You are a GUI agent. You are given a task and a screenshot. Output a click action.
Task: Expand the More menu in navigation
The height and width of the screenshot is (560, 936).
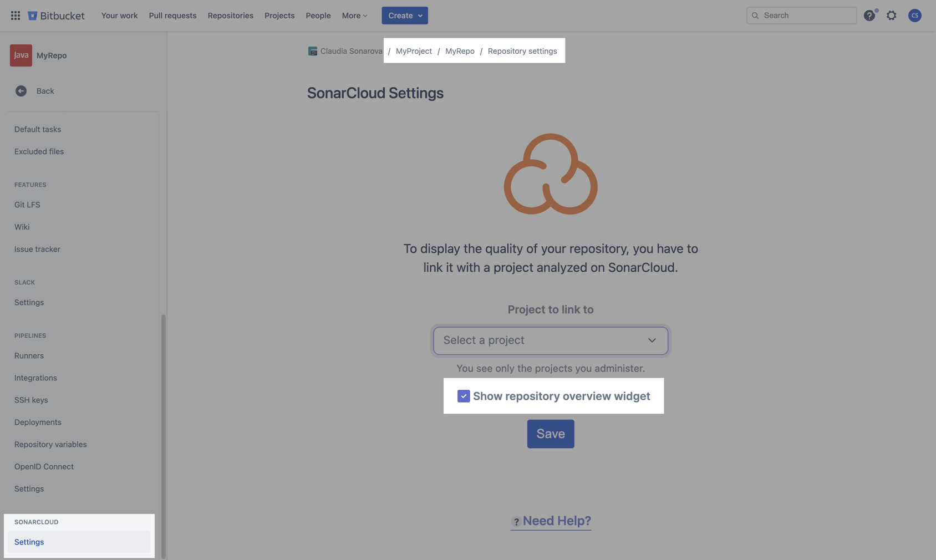354,16
